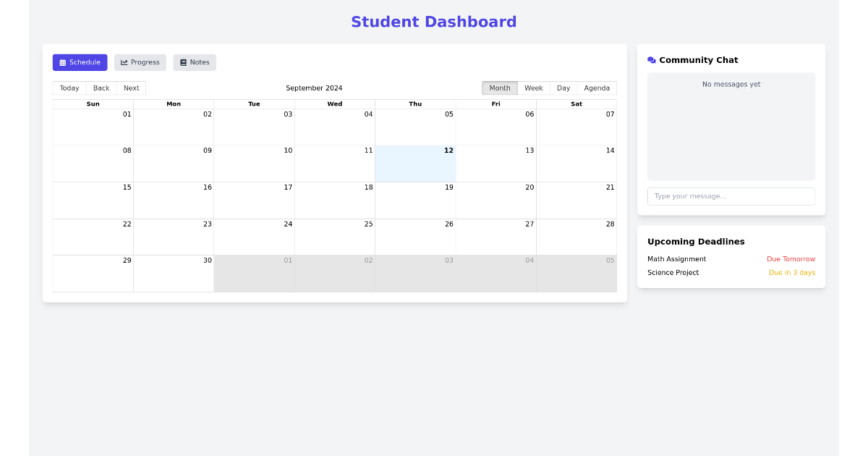Type in the chat message field
The height and width of the screenshot is (456, 868).
tap(731, 196)
